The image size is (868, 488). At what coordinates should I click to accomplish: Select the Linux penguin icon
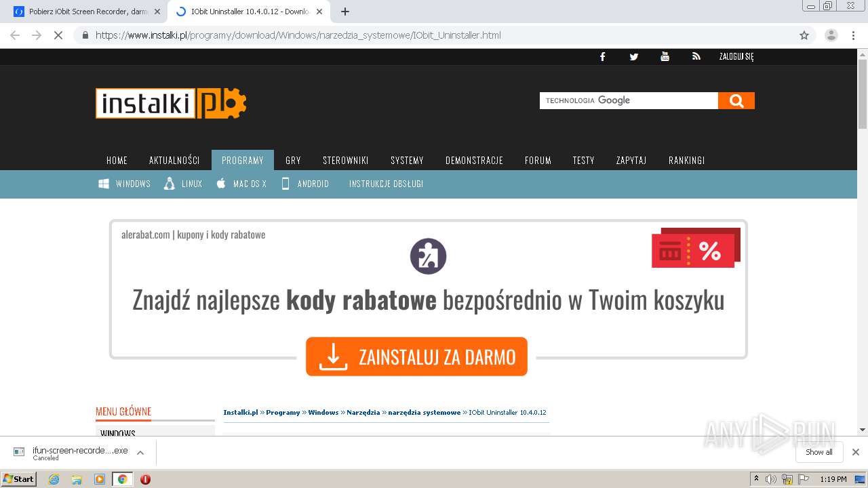point(170,184)
